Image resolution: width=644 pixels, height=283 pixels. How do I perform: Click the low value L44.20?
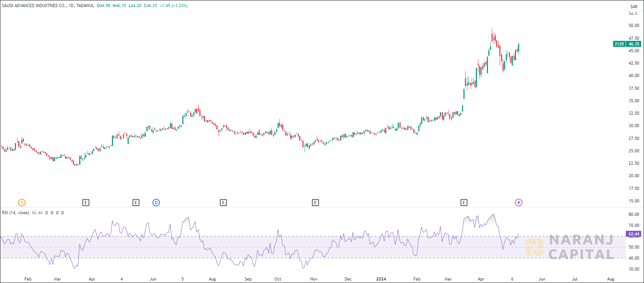tap(135, 6)
